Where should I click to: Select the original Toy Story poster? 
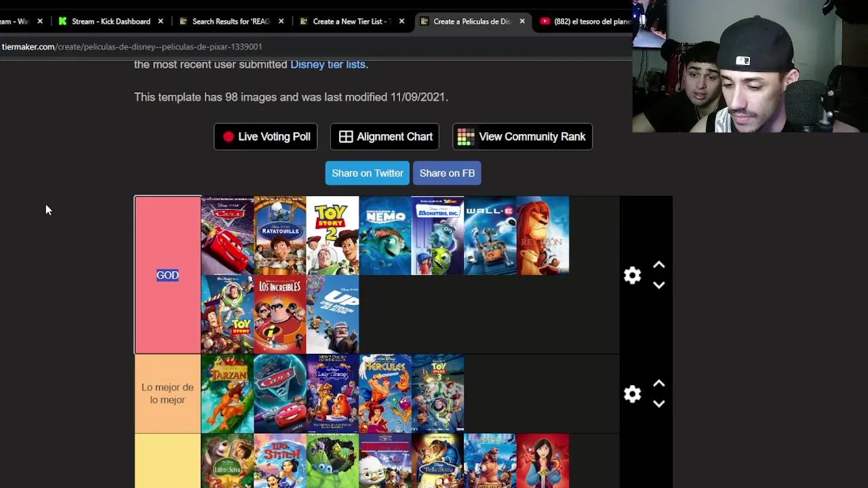click(x=227, y=314)
